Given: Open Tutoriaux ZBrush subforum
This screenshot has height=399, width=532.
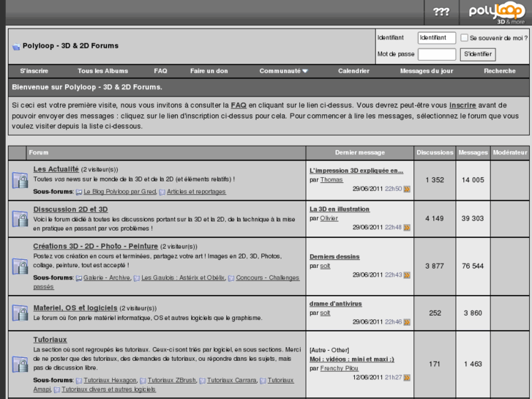Looking at the screenshot, I should [172, 380].
